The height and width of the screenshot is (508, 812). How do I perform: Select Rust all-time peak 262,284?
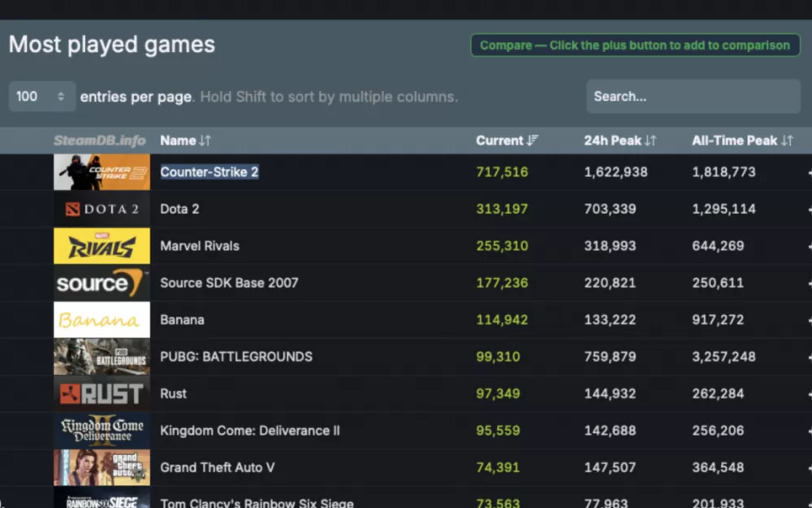[x=719, y=394]
